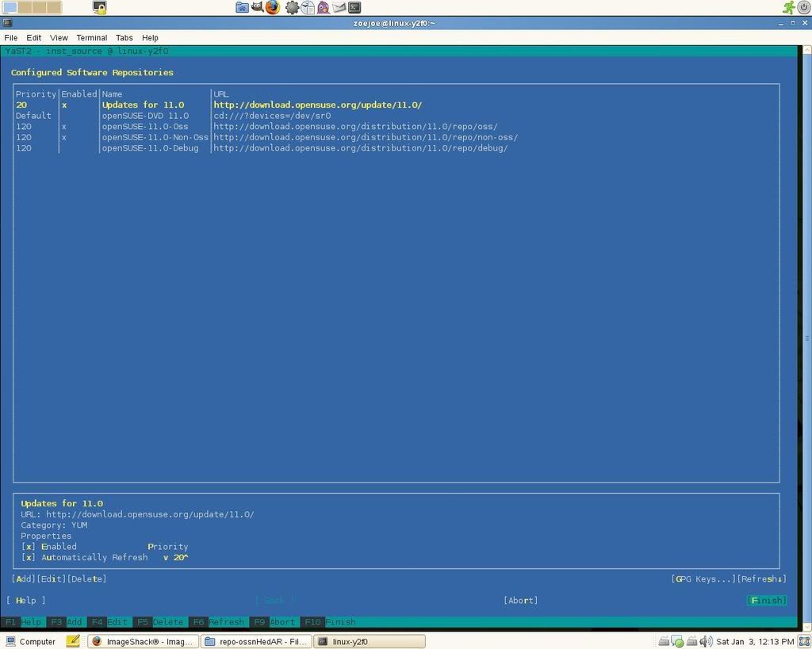Click the bracketed Finish button
The image size is (812, 649).
point(767,601)
